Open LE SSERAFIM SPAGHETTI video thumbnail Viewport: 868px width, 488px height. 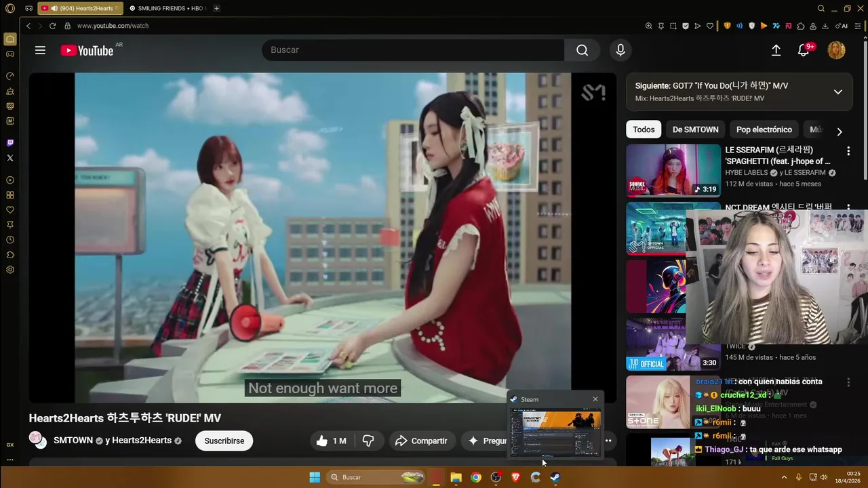(673, 170)
